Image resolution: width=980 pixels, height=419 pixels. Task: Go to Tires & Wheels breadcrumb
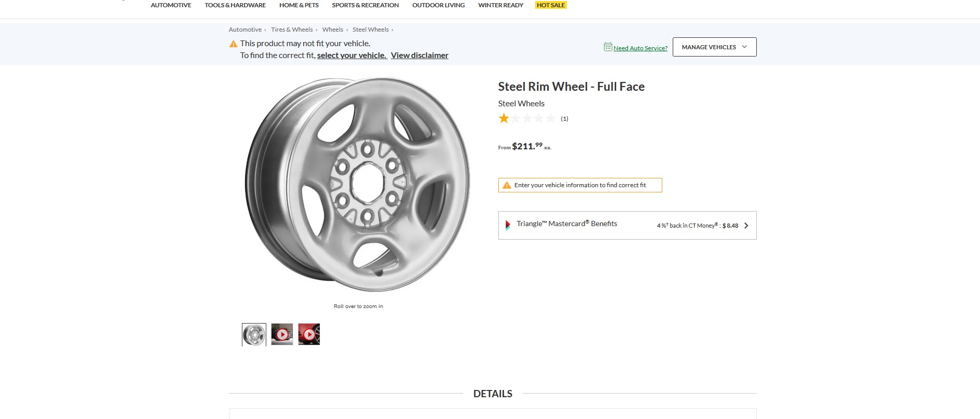pyautogui.click(x=292, y=30)
